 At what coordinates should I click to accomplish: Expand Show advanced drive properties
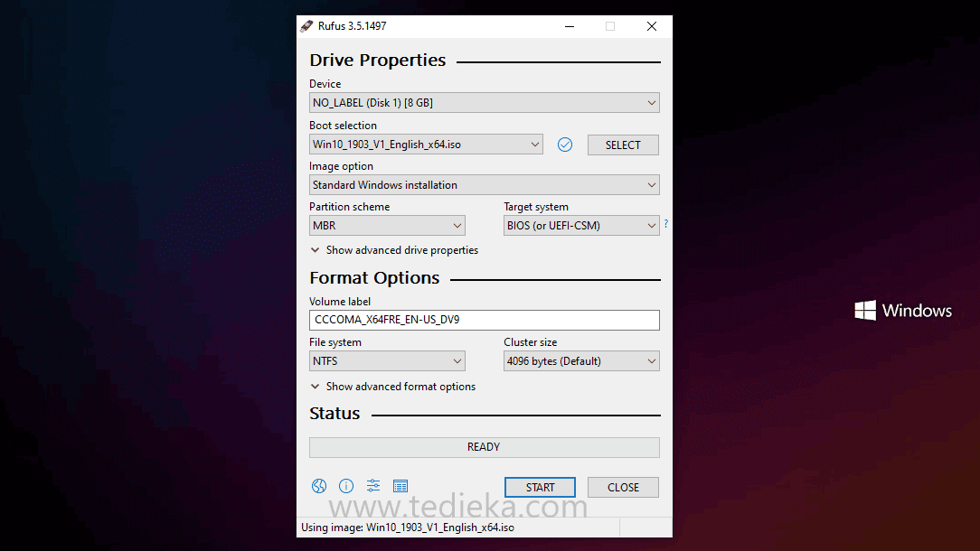tap(394, 250)
